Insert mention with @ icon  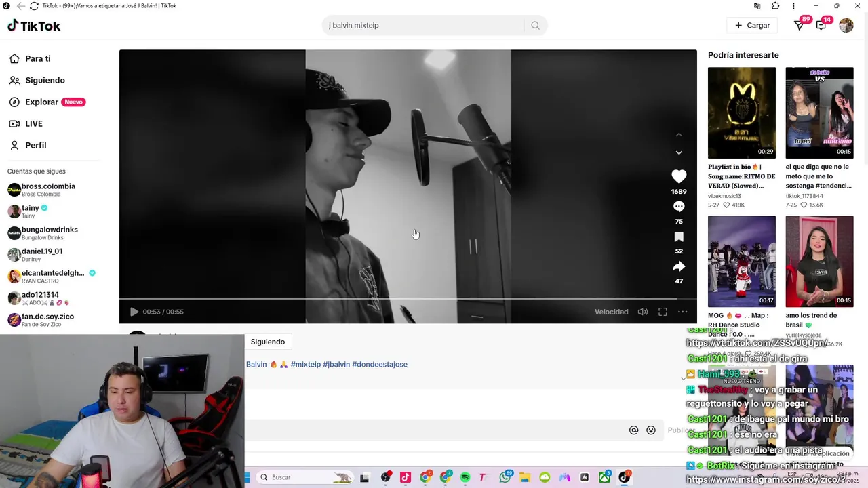tap(633, 430)
